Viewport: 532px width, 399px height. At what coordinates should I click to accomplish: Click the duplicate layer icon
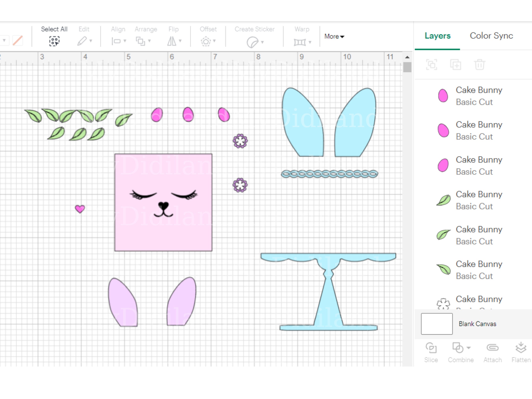pos(456,64)
